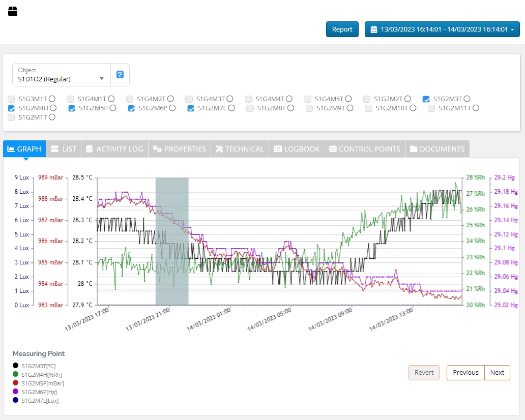Click the navy S1G2M7L legend dot
Image resolution: width=525 pixels, height=420 pixels.
pyautogui.click(x=15, y=400)
